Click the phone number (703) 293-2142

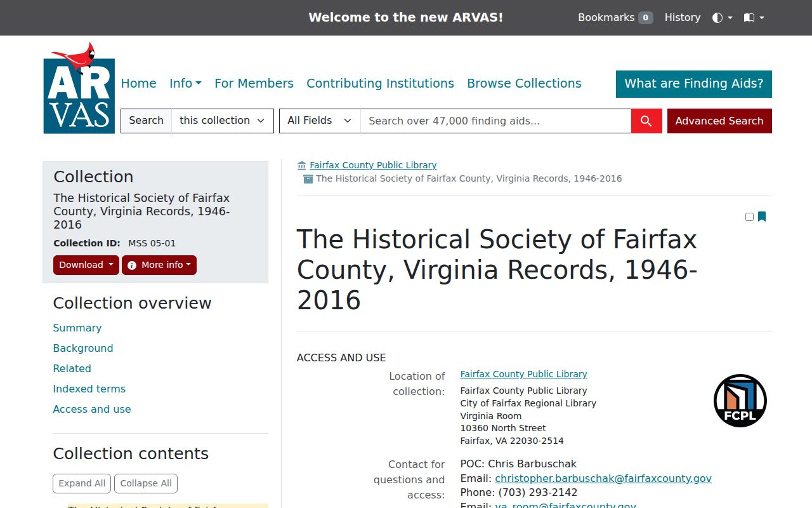[538, 492]
